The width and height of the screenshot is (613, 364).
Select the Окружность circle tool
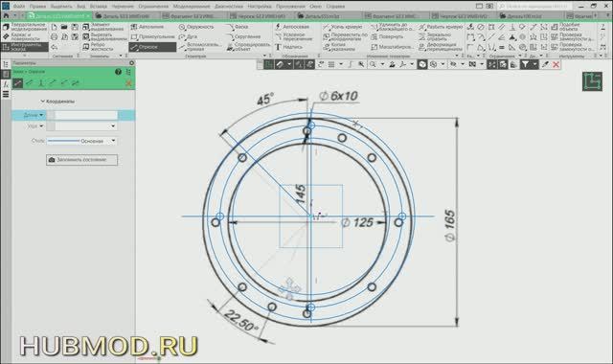point(196,27)
